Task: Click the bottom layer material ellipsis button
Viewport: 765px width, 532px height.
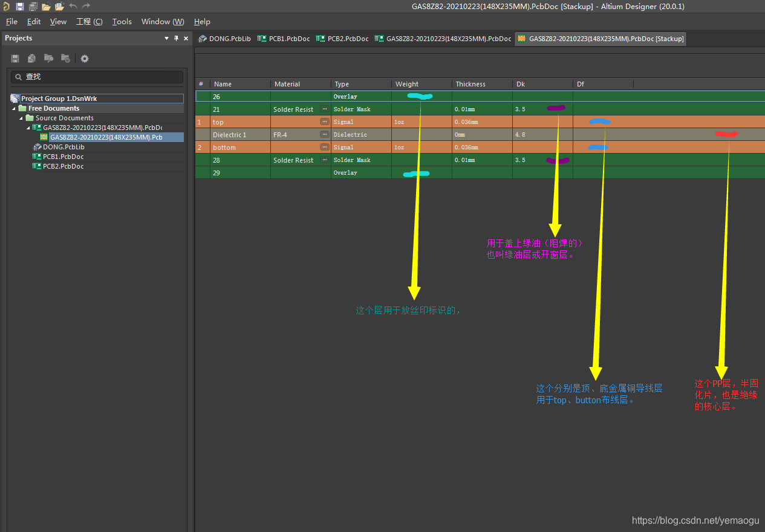Action: (x=325, y=148)
